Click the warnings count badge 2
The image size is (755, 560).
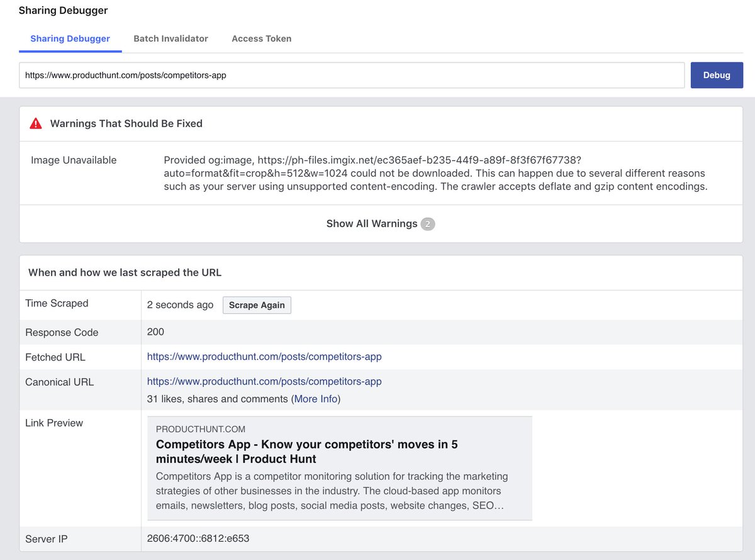click(x=428, y=224)
